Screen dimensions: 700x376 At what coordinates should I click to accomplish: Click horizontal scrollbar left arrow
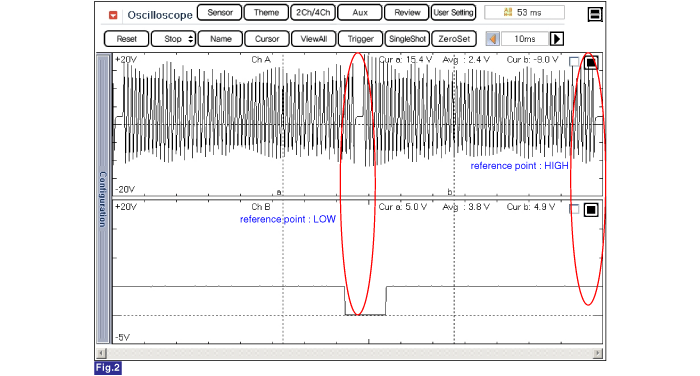(x=101, y=353)
